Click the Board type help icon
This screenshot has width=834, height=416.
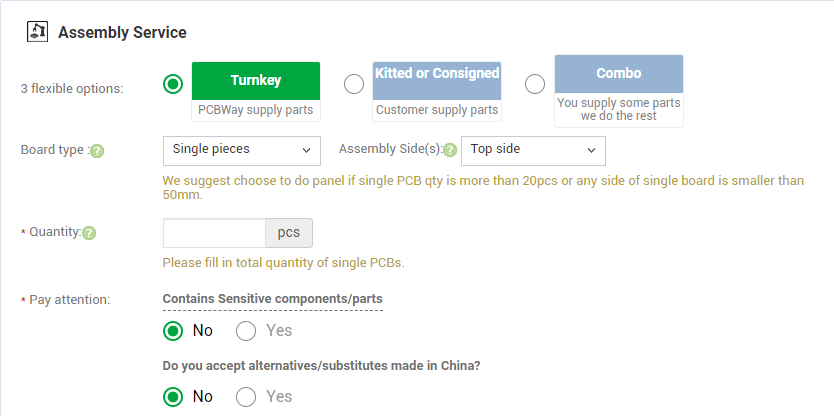[x=97, y=151]
